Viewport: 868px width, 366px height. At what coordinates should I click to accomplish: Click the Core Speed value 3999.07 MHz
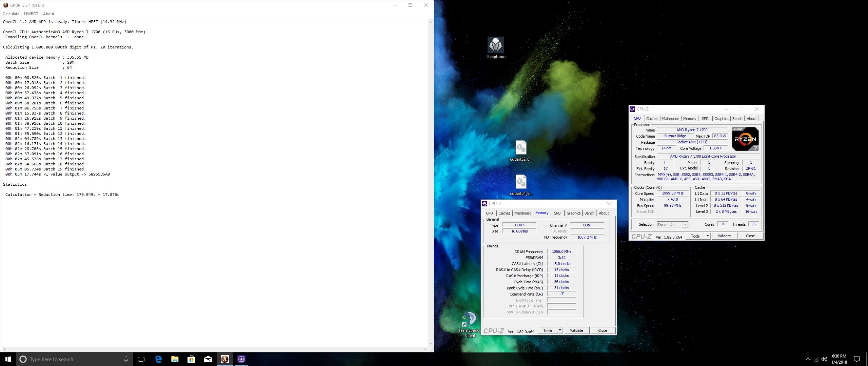673,194
